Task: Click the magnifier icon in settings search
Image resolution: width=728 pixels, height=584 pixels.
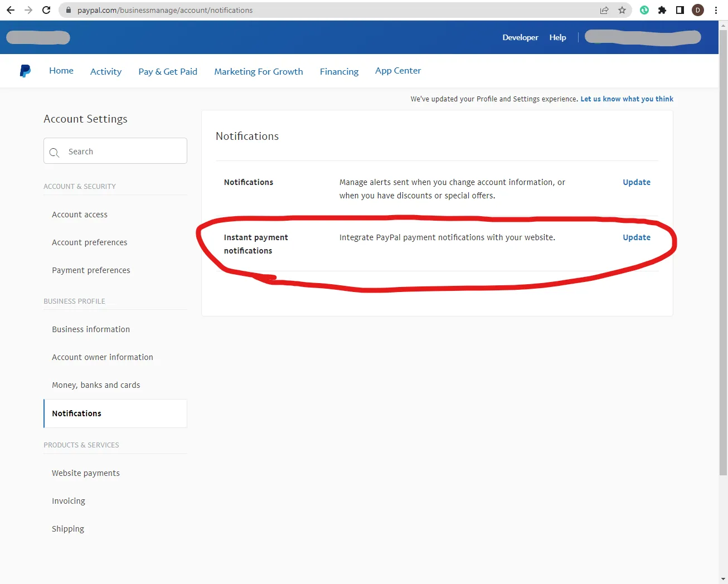Action: coord(54,152)
